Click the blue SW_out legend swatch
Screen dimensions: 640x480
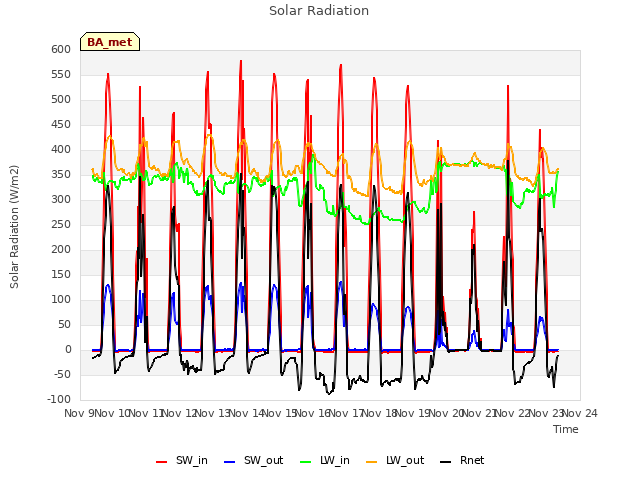click(x=230, y=461)
